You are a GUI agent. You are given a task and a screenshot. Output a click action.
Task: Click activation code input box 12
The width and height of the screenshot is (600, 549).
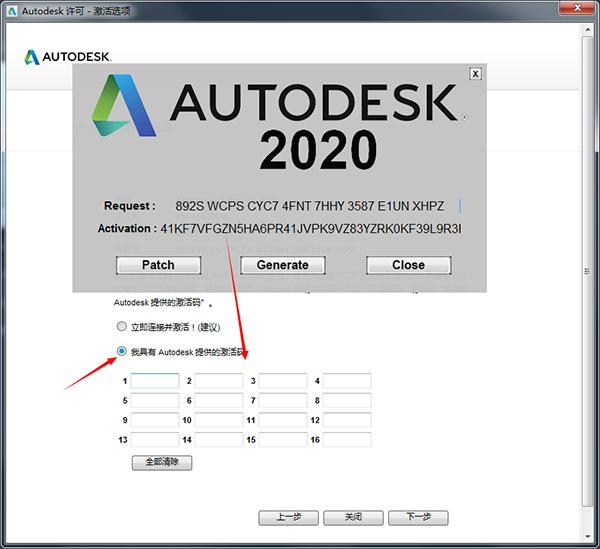(347, 420)
